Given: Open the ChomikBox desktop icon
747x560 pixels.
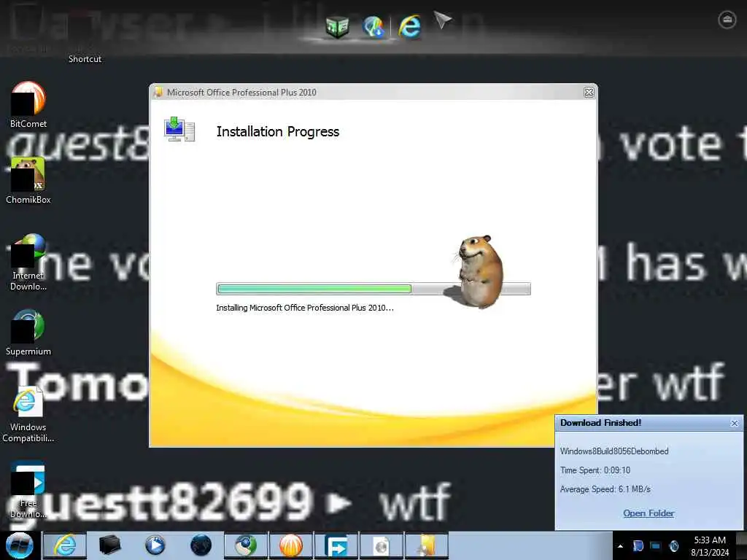Looking at the screenshot, I should coord(28,181).
